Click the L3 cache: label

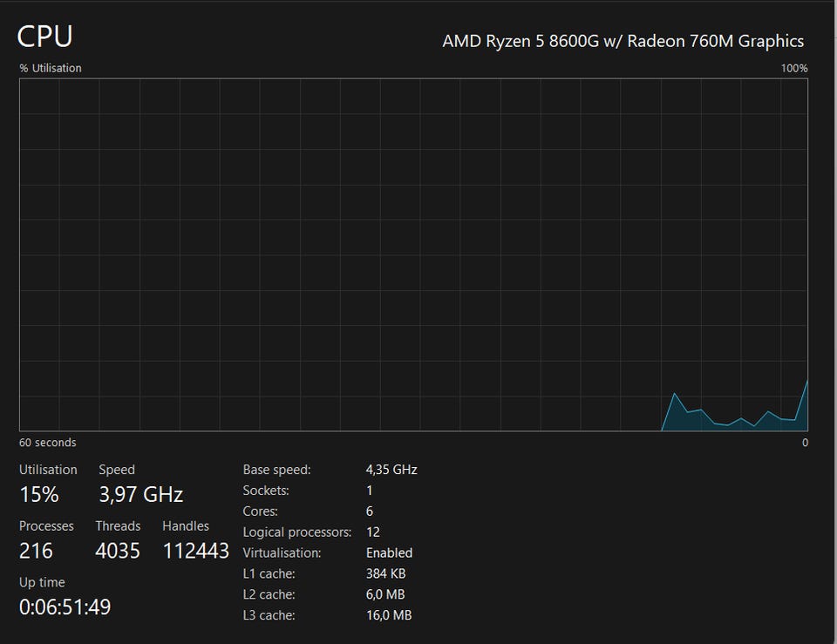click(x=269, y=615)
